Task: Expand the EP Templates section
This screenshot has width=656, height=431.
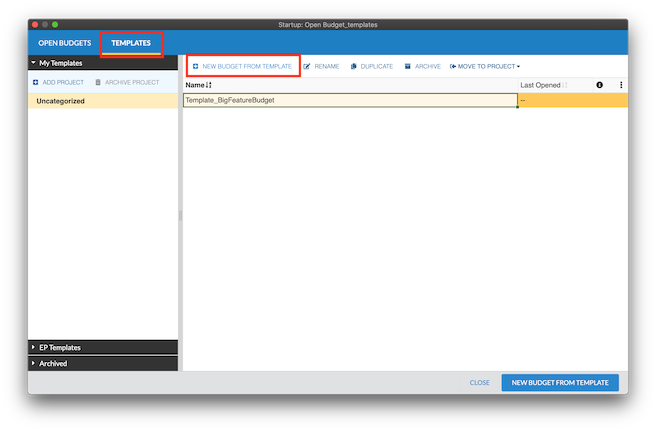Action: [33, 347]
